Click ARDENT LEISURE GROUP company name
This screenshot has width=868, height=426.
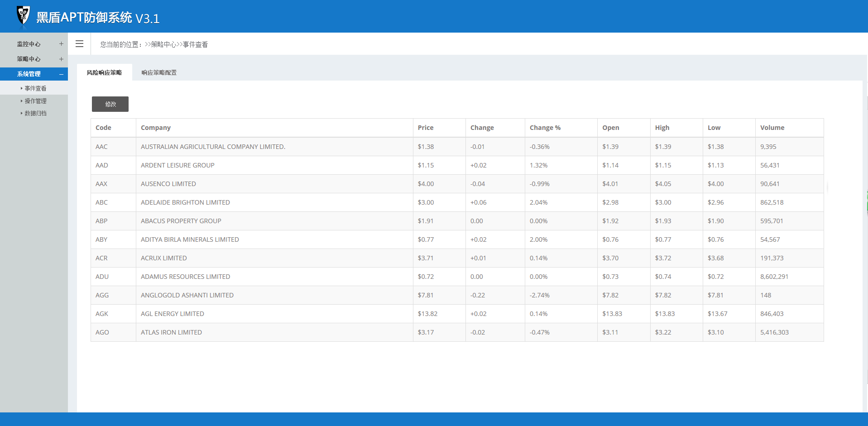click(177, 165)
